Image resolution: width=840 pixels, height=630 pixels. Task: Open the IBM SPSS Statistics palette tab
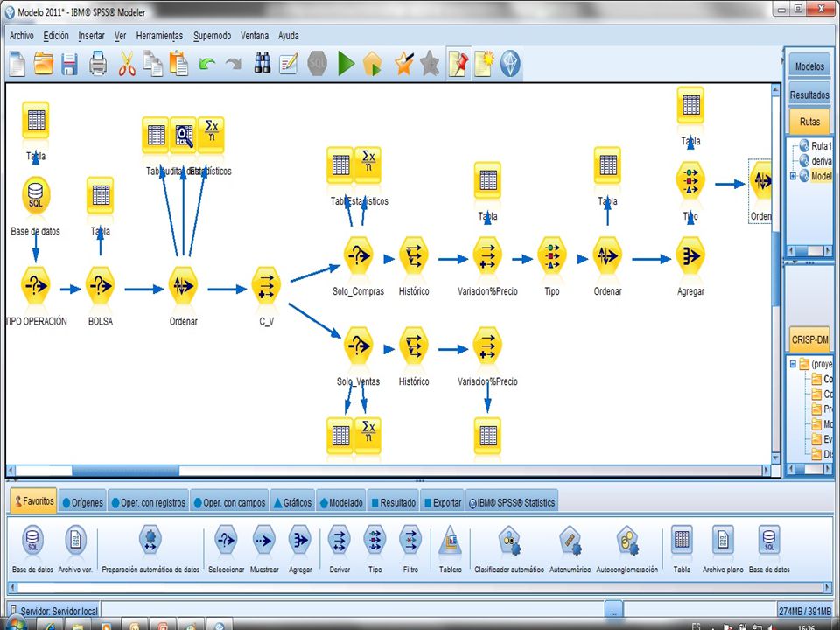point(512,502)
